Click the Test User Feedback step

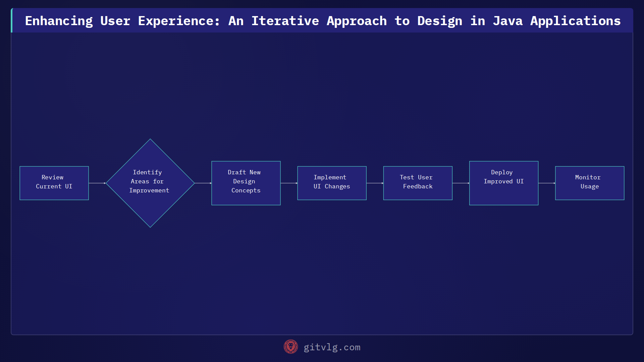[x=418, y=183]
